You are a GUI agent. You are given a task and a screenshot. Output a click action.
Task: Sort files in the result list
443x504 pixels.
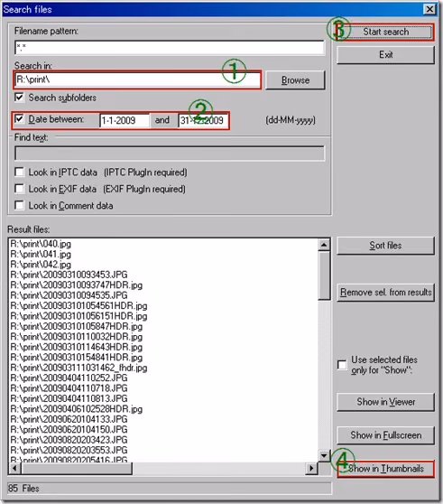point(385,246)
